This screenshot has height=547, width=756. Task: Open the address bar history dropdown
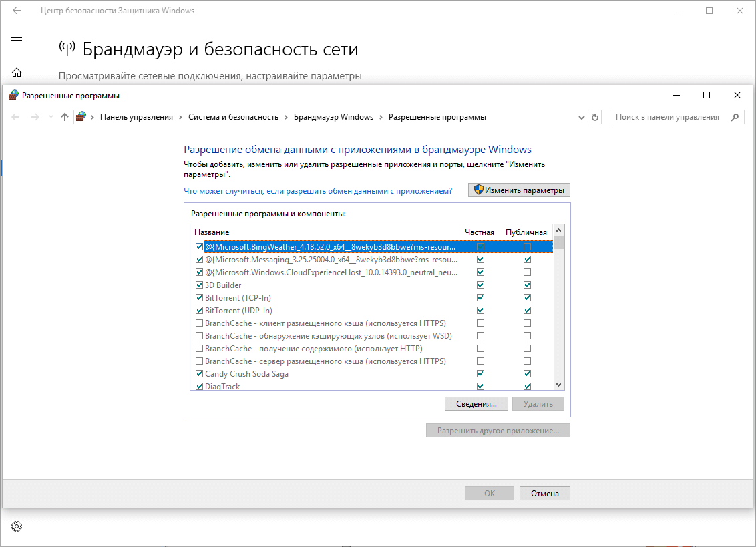[x=581, y=116]
